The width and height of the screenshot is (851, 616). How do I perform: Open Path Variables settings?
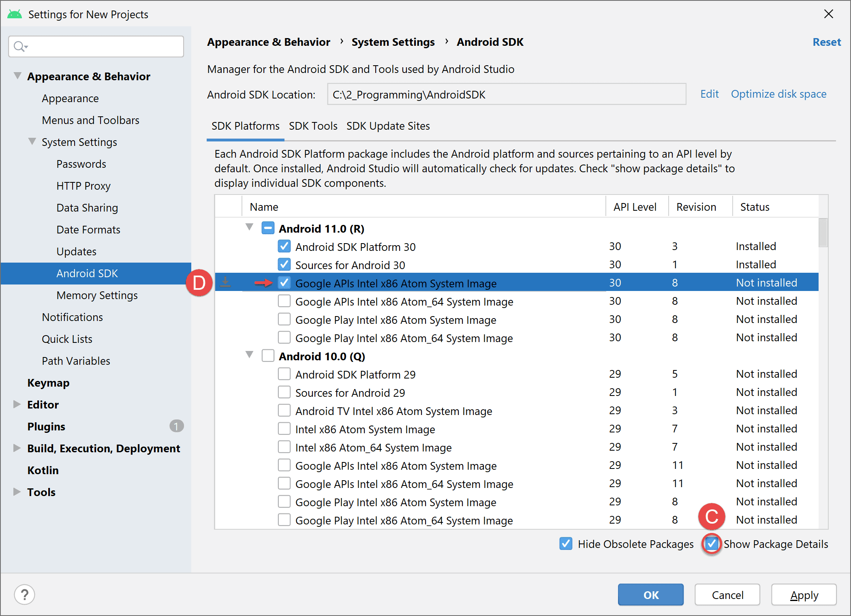coord(76,361)
